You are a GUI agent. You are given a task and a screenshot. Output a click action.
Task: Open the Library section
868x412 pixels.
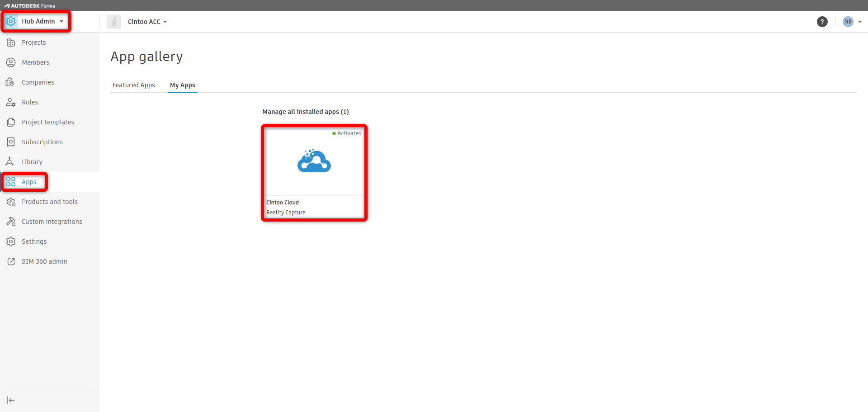pos(32,162)
